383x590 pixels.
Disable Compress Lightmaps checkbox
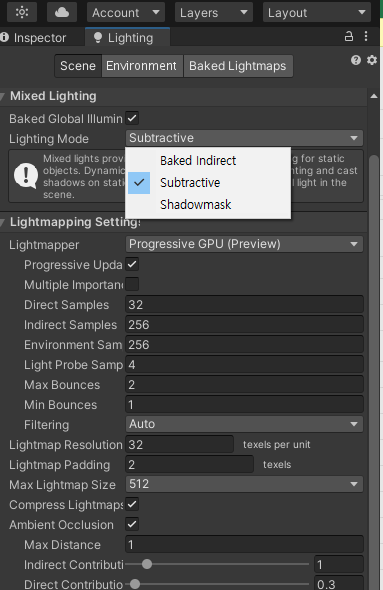(132, 504)
